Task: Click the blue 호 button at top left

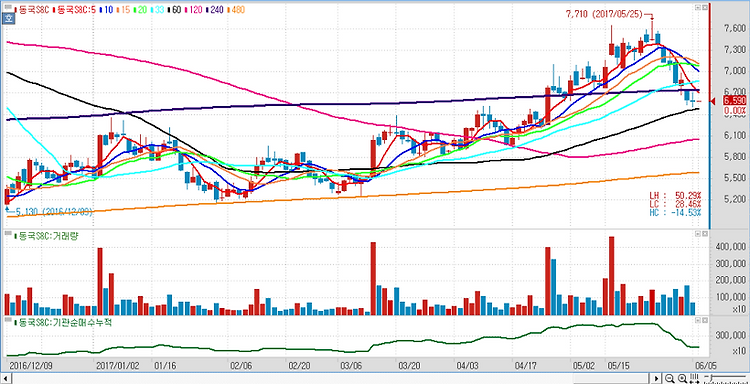Action: (8, 19)
